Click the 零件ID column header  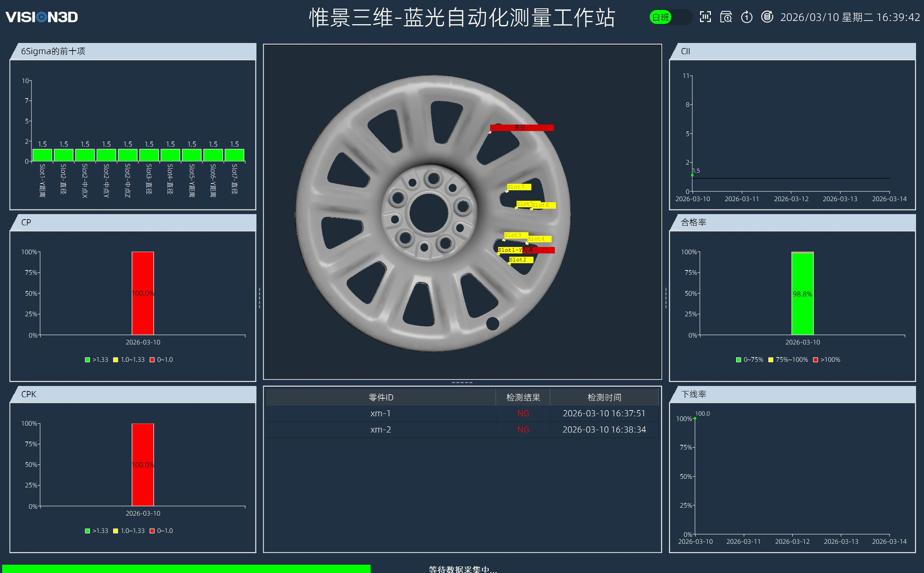(381, 397)
